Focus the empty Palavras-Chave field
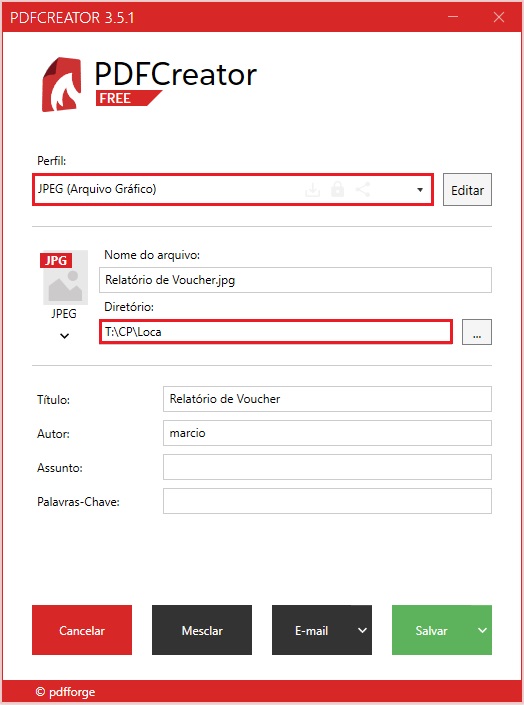The height and width of the screenshot is (705, 524). tap(327, 501)
